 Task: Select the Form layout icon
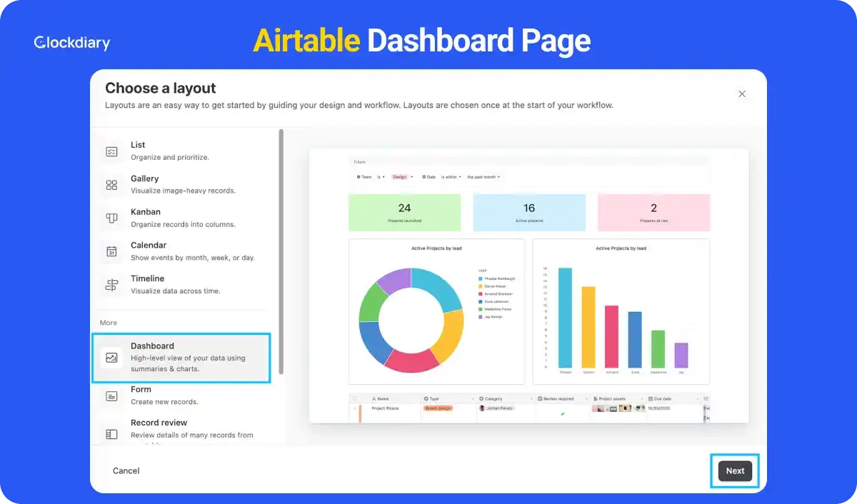tap(111, 395)
